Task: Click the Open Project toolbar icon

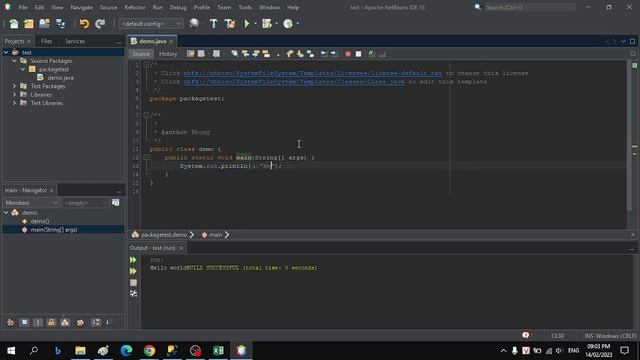Action: coord(44,24)
